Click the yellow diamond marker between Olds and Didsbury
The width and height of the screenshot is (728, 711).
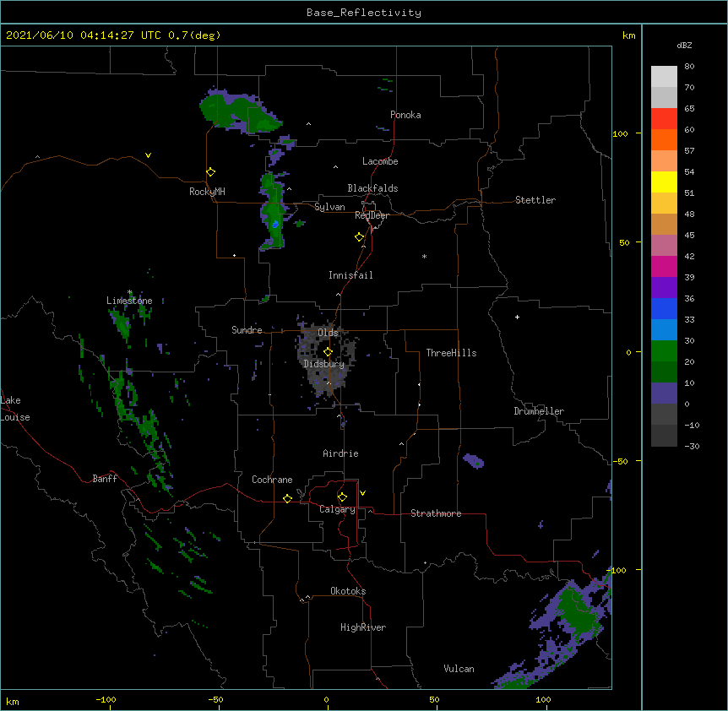tap(329, 352)
